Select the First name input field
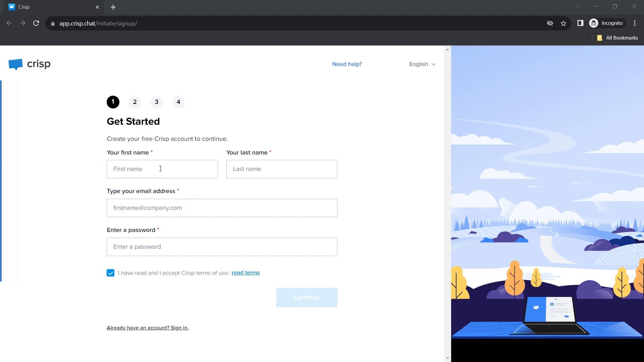The image size is (644, 362). [x=162, y=169]
